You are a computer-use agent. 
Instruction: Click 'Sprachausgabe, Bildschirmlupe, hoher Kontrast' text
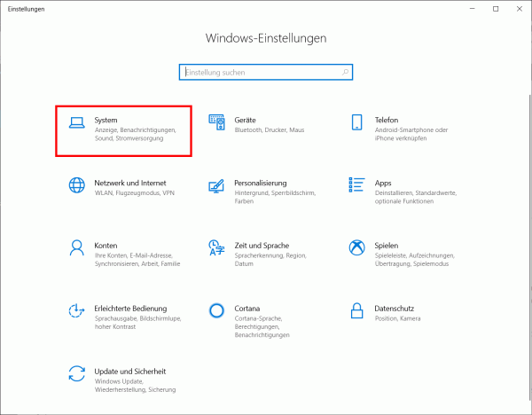137,323
